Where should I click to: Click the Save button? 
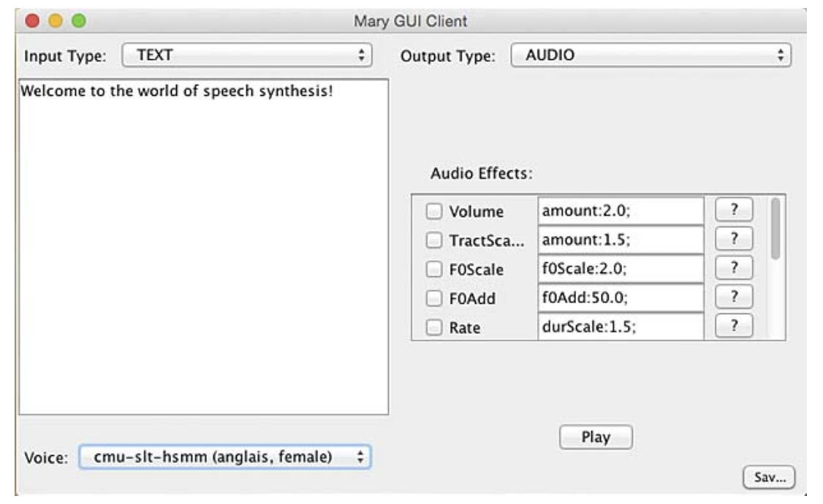(x=768, y=478)
